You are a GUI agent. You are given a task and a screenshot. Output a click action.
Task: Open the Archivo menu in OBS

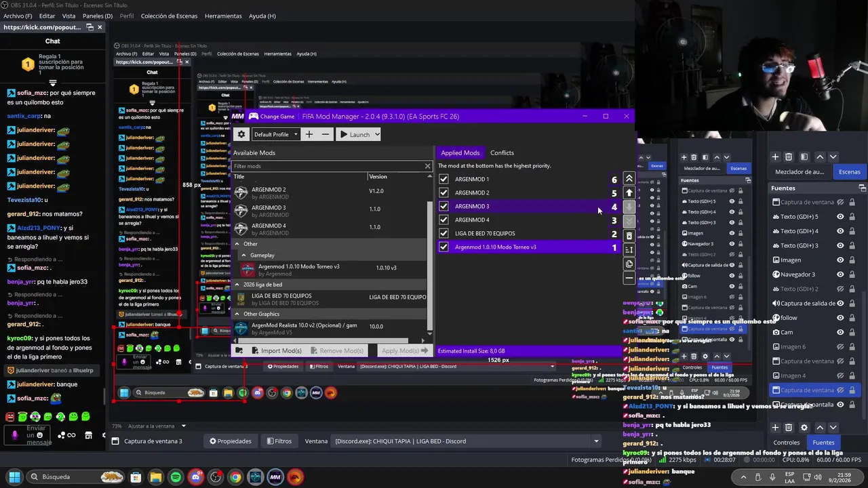(18, 16)
